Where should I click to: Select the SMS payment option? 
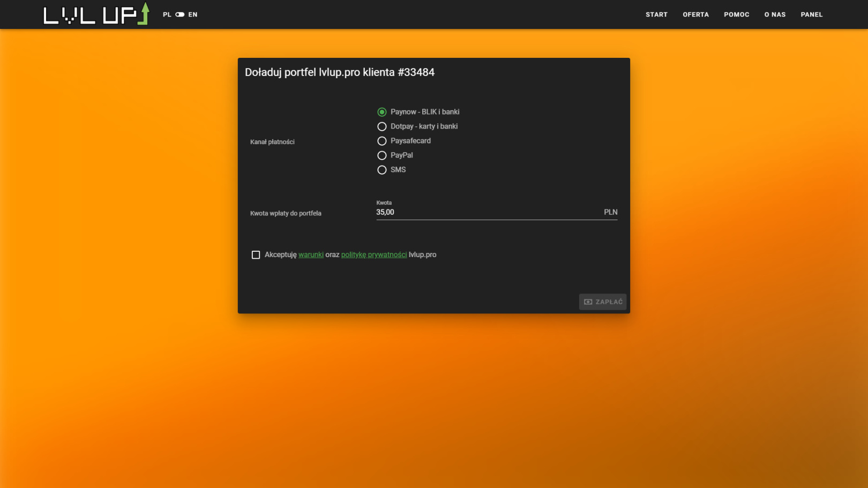[x=382, y=170]
